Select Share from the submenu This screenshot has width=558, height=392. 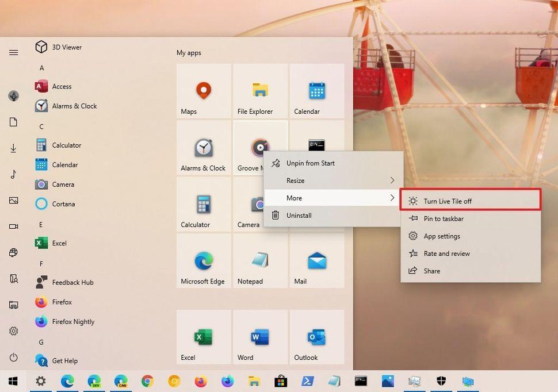tap(471, 271)
